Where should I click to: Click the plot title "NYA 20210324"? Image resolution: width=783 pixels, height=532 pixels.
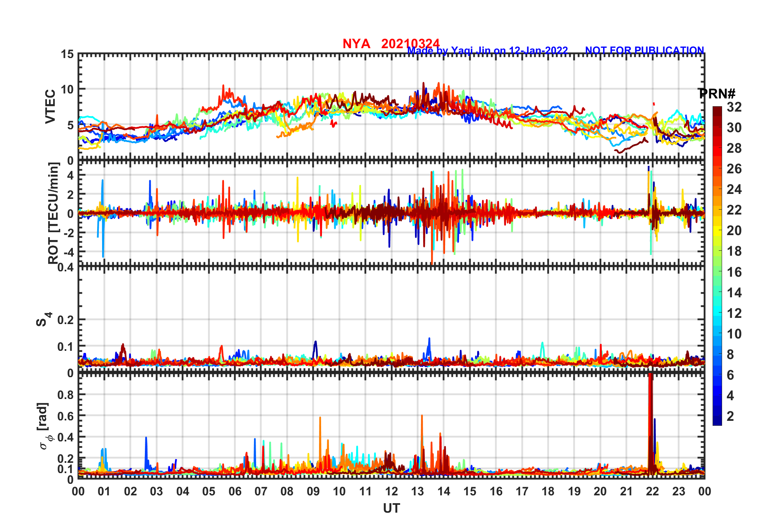[391, 44]
